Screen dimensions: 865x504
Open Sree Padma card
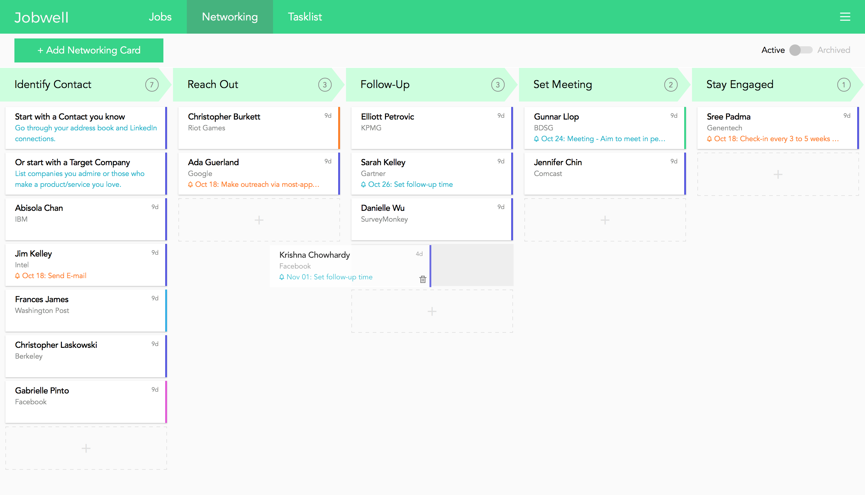778,128
